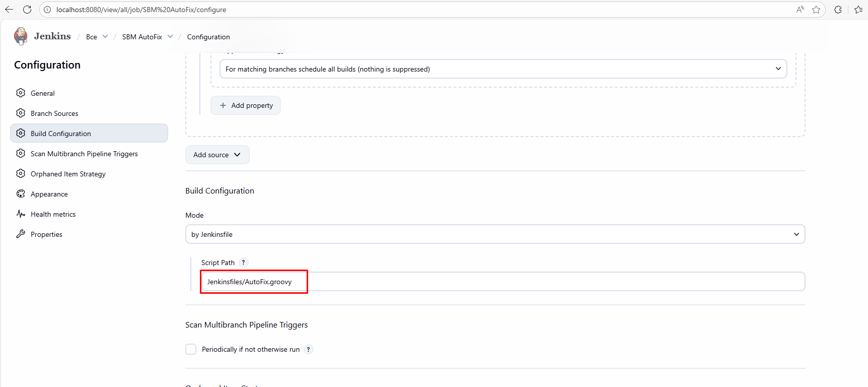Enable Periodically if not otherwise run checkbox
Viewport: 868px width, 387px height.
191,349
